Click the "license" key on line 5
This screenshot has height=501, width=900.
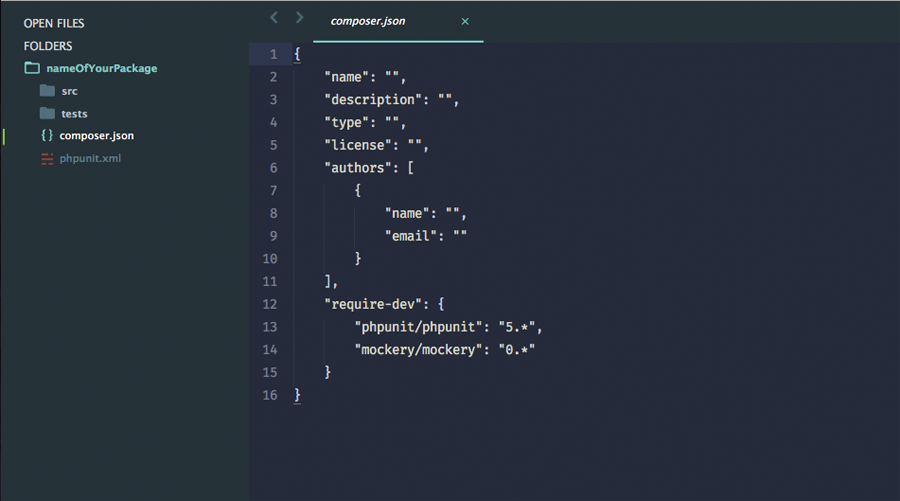358,145
